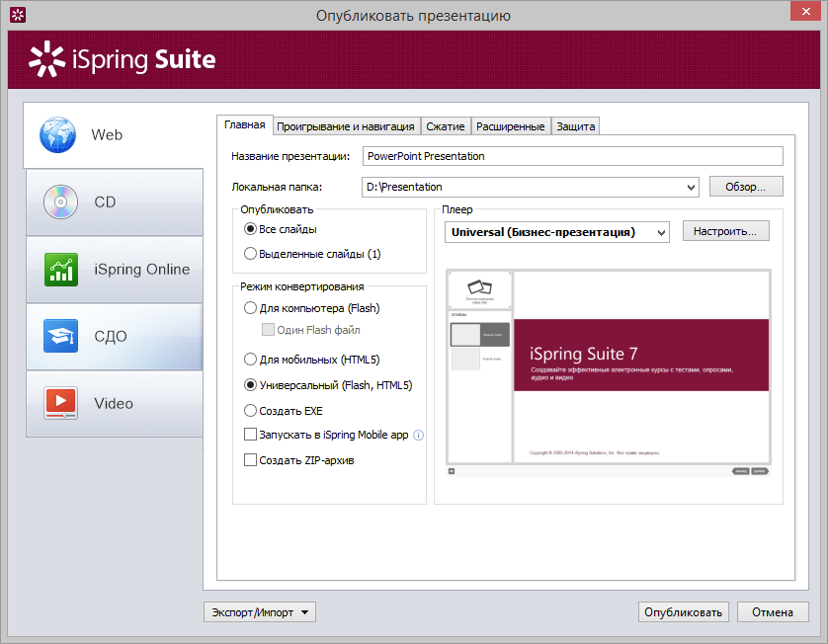Click the player preview main slide
This screenshot has width=828, height=644.
click(641, 366)
